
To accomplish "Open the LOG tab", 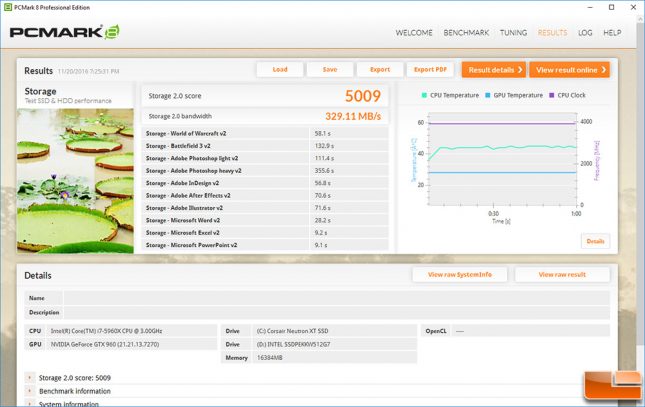I will coord(585,33).
